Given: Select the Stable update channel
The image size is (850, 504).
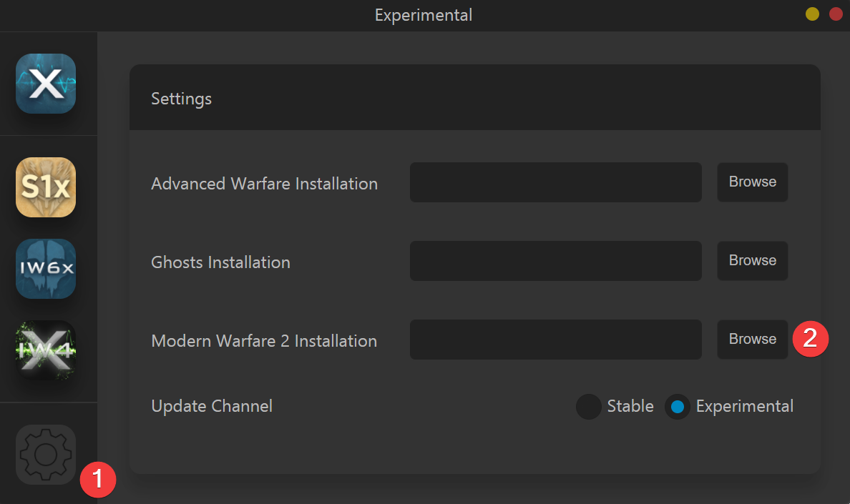Looking at the screenshot, I should click(x=589, y=407).
